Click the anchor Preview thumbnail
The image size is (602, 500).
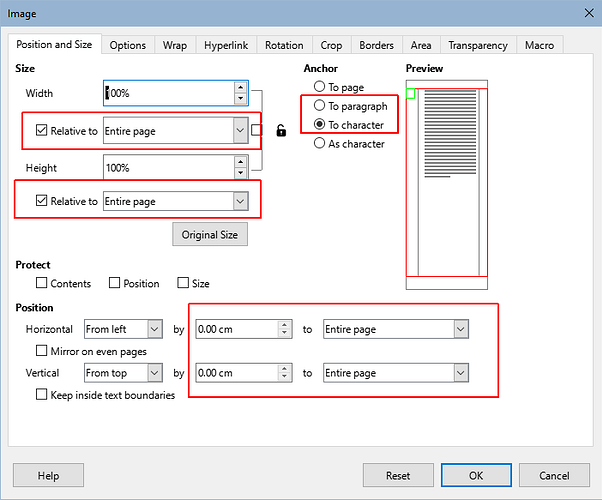[x=447, y=185]
